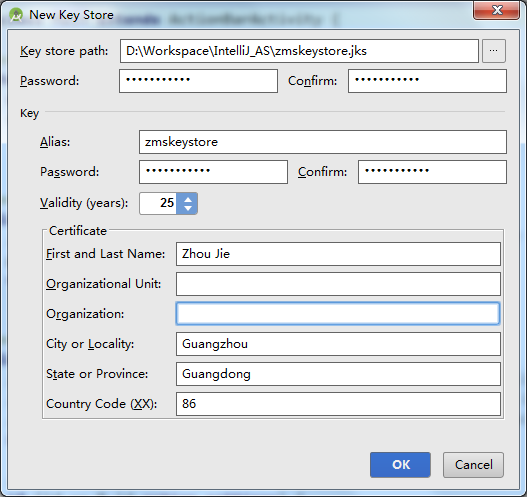Click State or Province field Guangdong

coord(338,374)
